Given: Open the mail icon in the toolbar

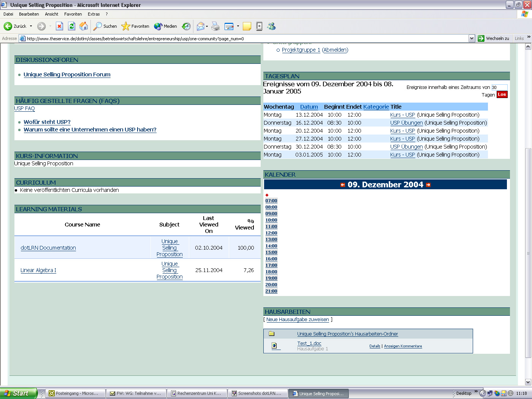Looking at the screenshot, I should [201, 26].
